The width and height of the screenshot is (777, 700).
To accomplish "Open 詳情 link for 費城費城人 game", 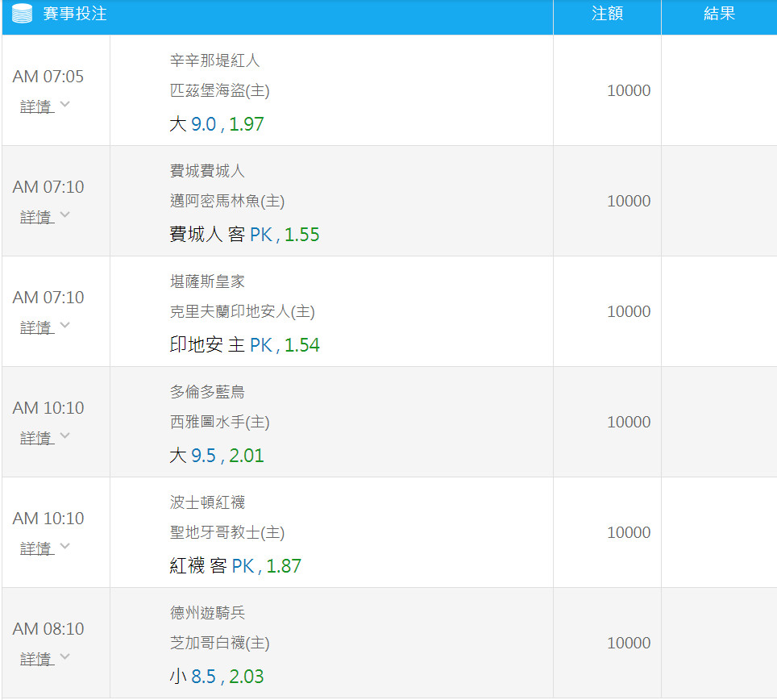I will pyautogui.click(x=36, y=217).
